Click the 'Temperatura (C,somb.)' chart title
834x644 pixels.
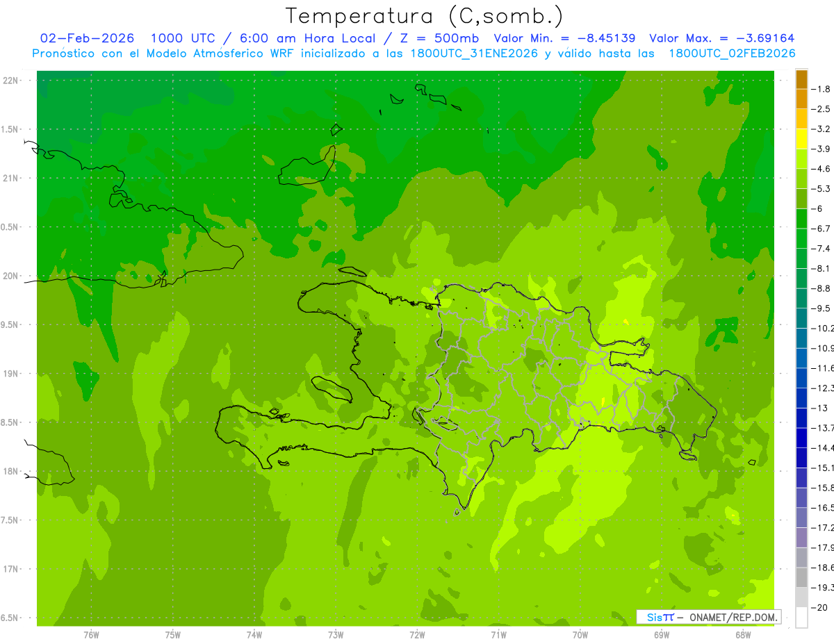pos(425,16)
